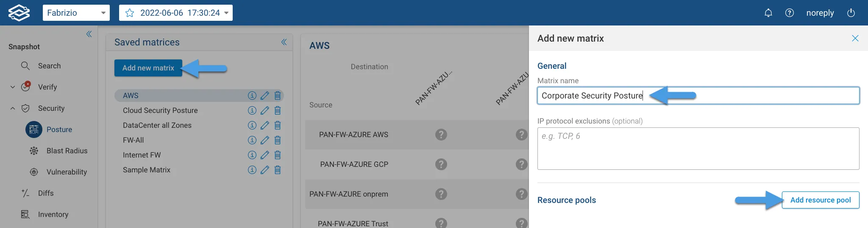The width and height of the screenshot is (868, 228).
Task: Show info for Internet FW matrix
Action: 252,155
